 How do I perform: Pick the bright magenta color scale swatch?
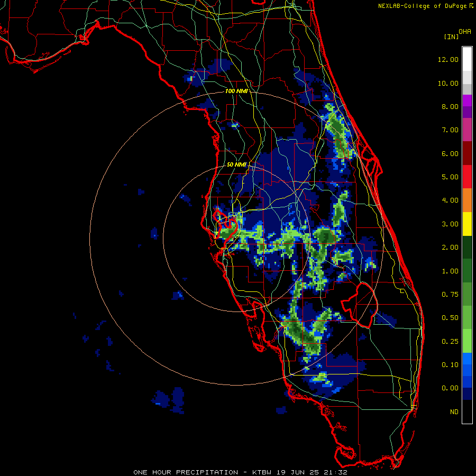tap(467, 100)
